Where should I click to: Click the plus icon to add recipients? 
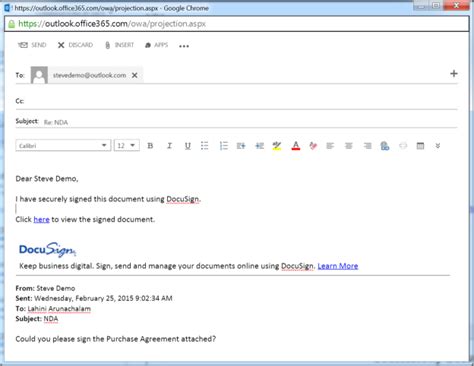pyautogui.click(x=454, y=74)
